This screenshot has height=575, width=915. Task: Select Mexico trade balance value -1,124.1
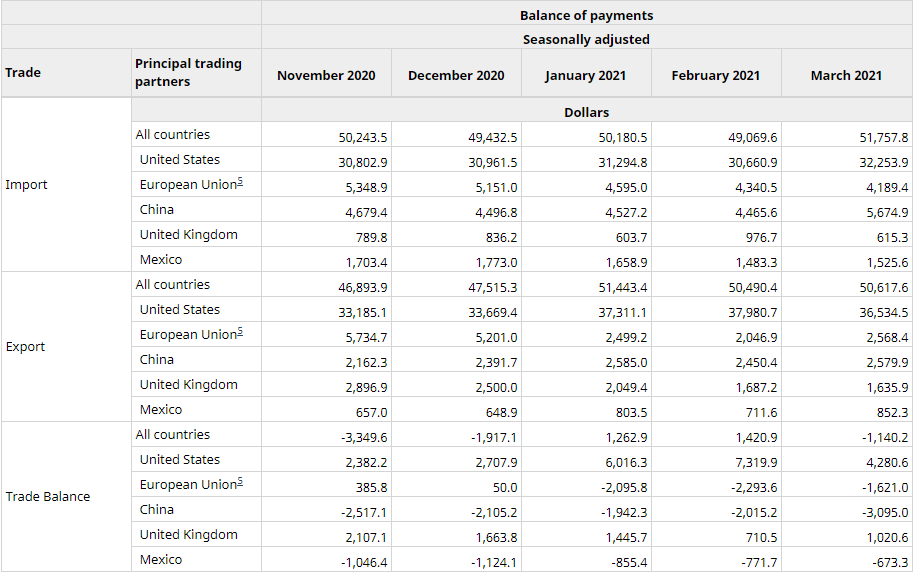[494, 563]
